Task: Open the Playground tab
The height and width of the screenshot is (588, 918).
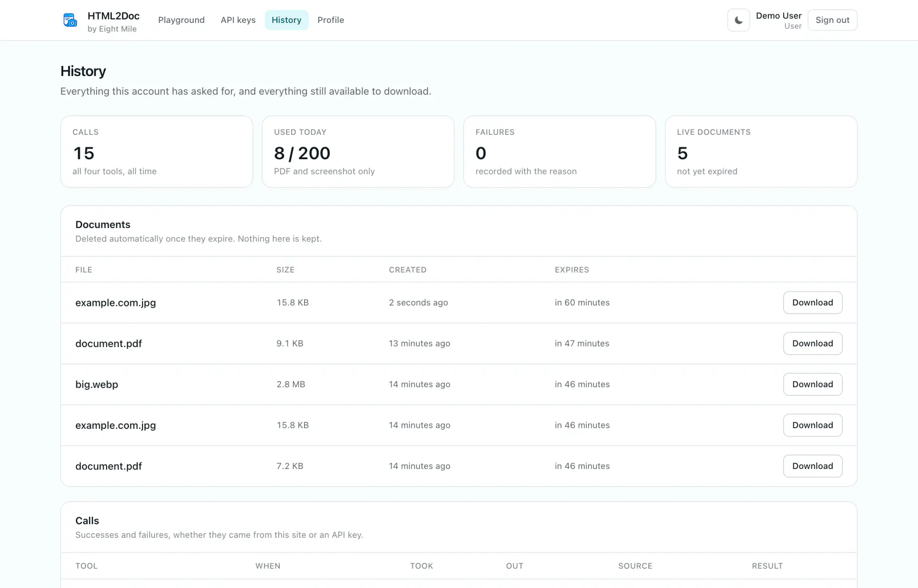Action: tap(181, 20)
